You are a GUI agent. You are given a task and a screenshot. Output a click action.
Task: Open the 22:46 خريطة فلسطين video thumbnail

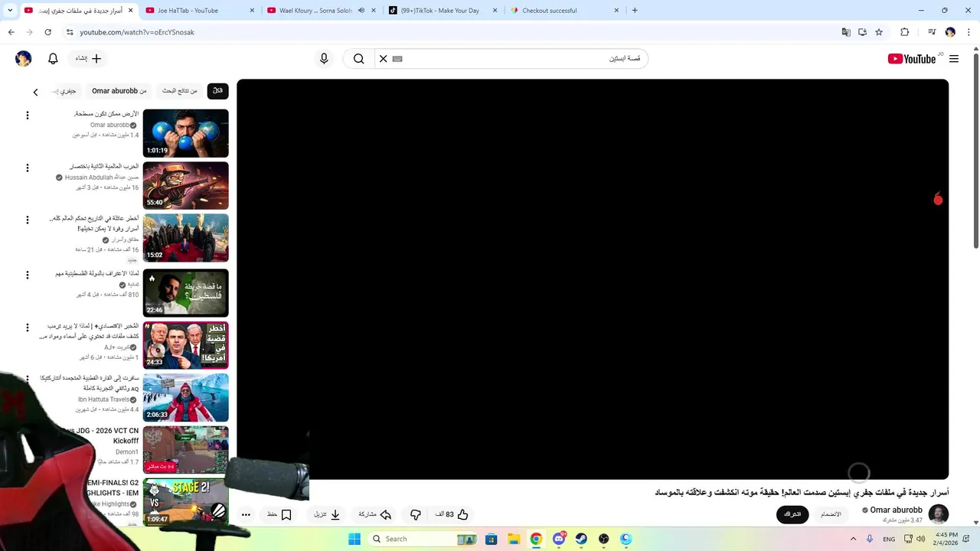click(185, 292)
